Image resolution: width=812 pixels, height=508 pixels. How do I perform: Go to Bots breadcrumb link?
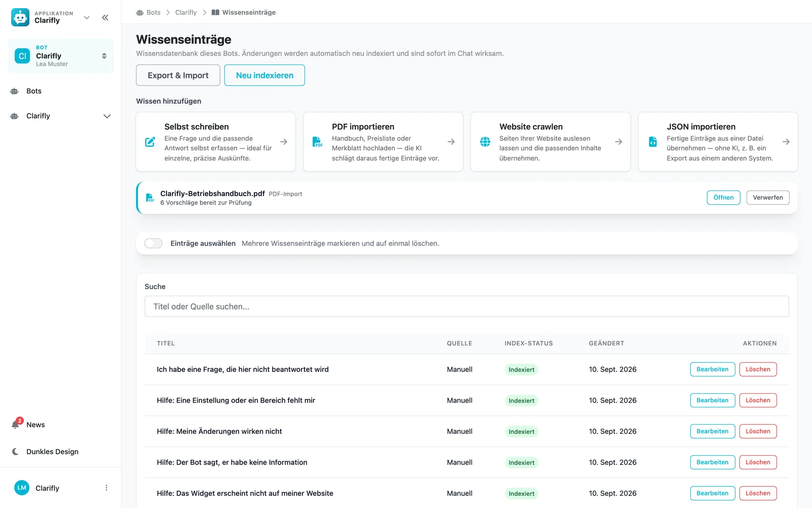click(x=153, y=12)
